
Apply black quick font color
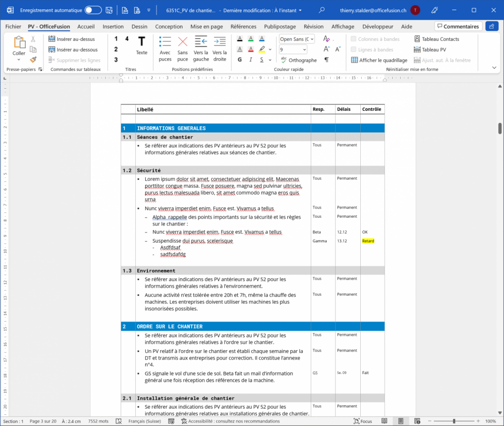point(240,39)
